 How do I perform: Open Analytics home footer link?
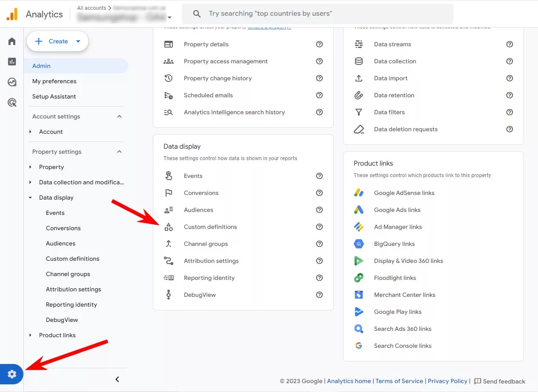(349, 381)
